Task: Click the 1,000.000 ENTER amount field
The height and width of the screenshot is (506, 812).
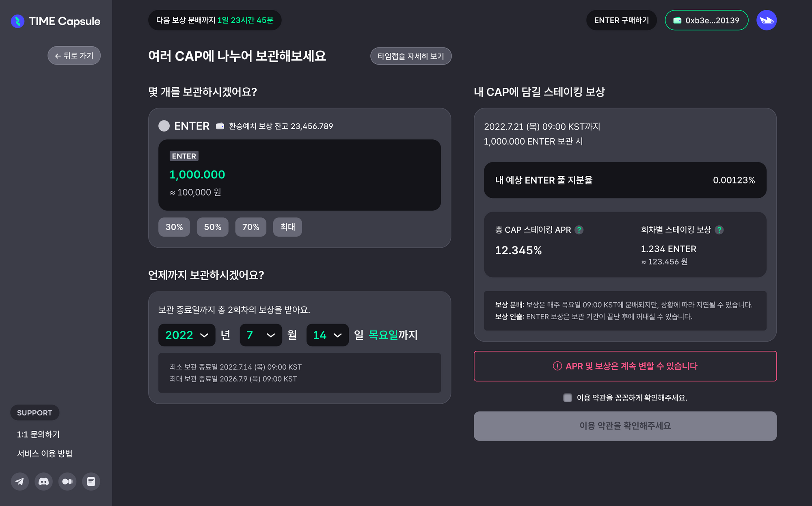Action: 300,175
